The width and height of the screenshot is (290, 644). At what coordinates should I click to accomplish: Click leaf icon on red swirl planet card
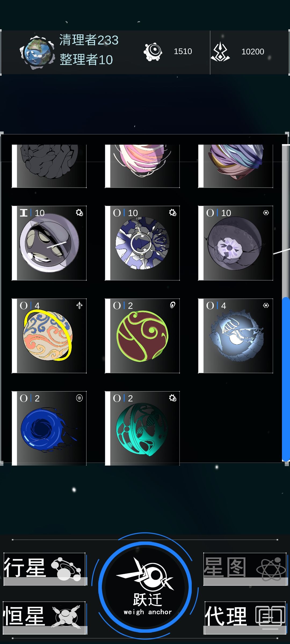173,305
